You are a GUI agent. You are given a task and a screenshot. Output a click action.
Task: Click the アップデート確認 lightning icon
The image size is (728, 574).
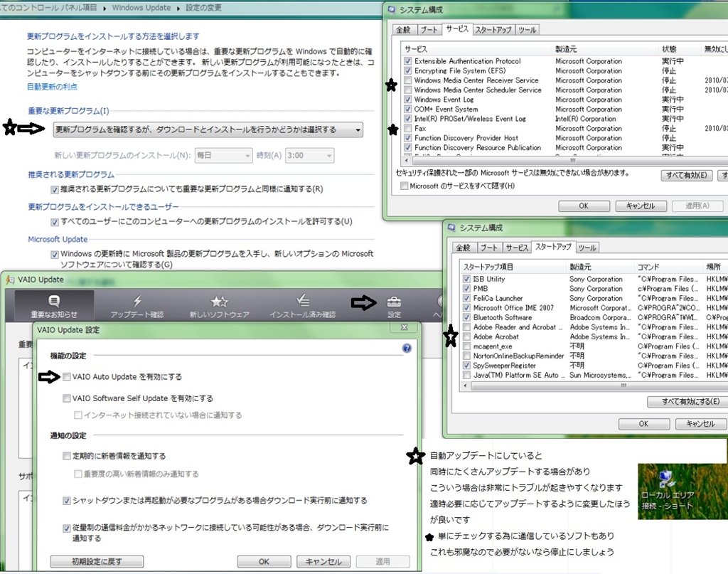(137, 302)
